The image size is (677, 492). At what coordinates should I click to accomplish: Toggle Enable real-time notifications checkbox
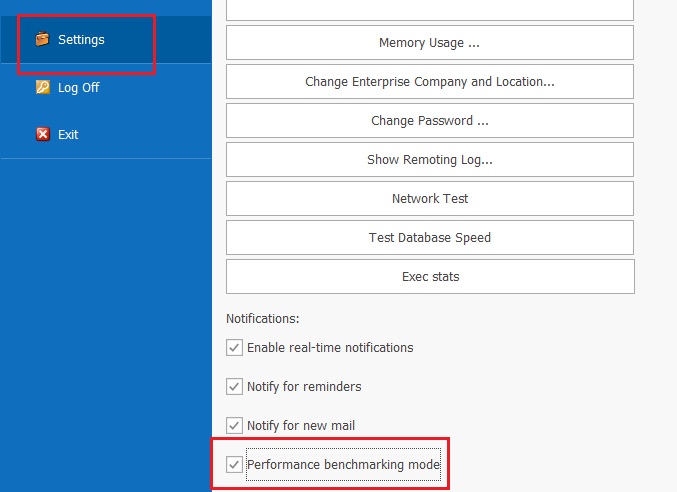tap(234, 347)
